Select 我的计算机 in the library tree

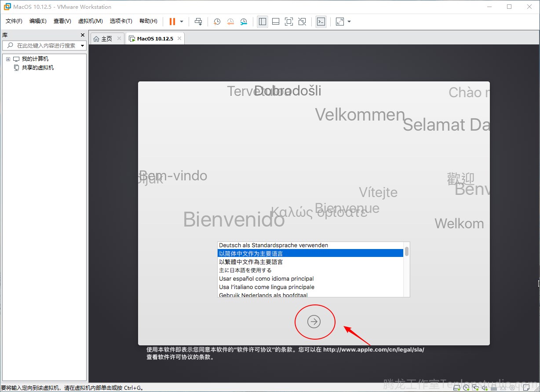click(35, 59)
